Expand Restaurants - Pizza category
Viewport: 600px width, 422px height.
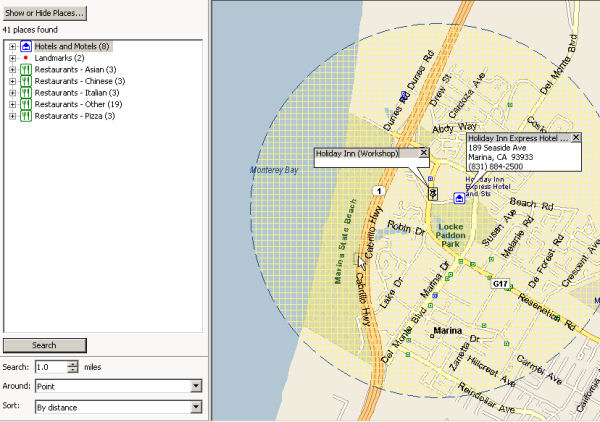[13, 116]
